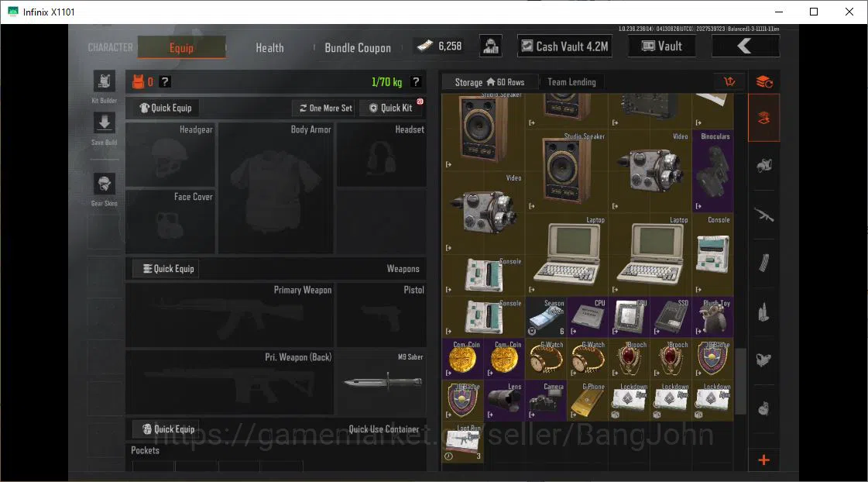
Task: Select the ammo bullet category filter
Action: coord(764,313)
